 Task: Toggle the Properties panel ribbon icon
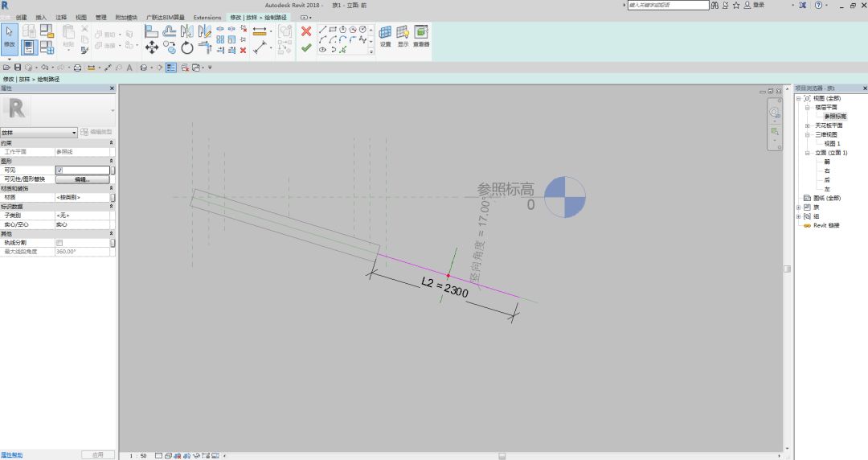point(29,47)
